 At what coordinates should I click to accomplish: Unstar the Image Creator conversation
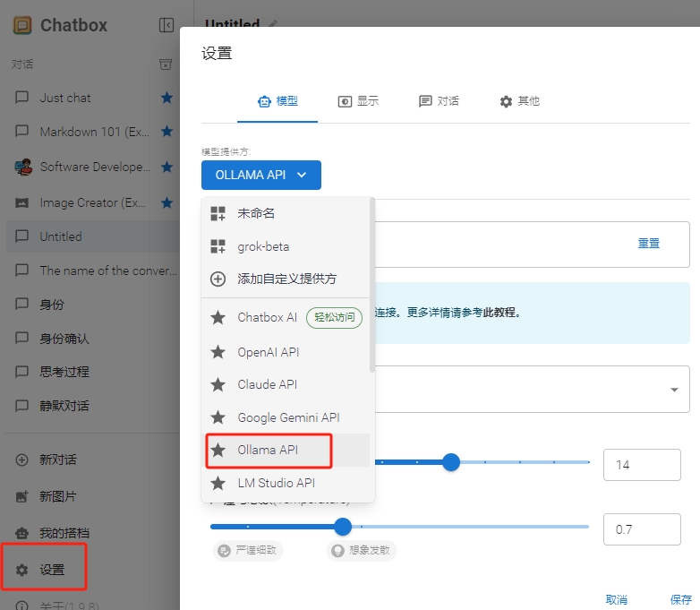click(167, 203)
